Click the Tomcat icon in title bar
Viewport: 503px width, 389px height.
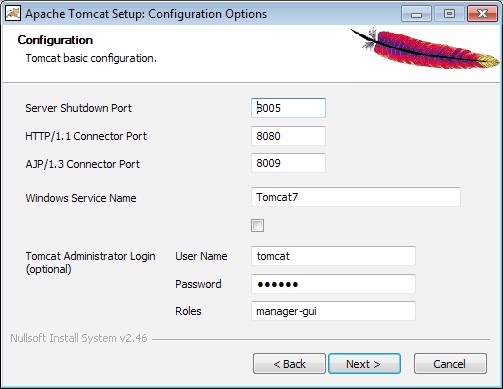tap(13, 14)
